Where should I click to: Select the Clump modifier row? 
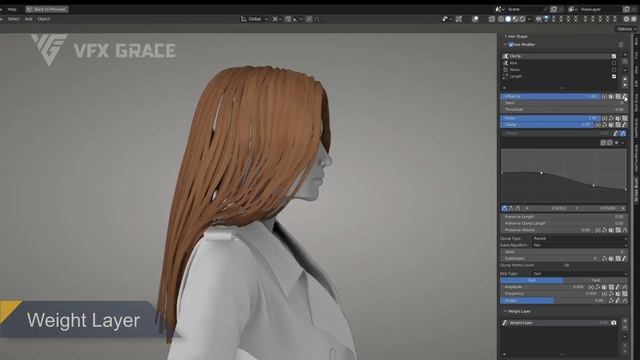tap(556, 56)
